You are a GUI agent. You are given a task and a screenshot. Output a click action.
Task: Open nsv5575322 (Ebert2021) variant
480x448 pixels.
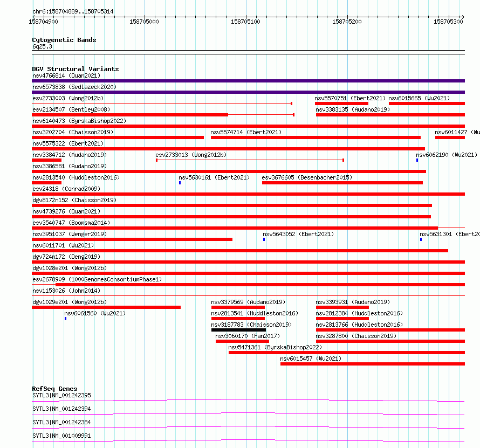(68, 143)
